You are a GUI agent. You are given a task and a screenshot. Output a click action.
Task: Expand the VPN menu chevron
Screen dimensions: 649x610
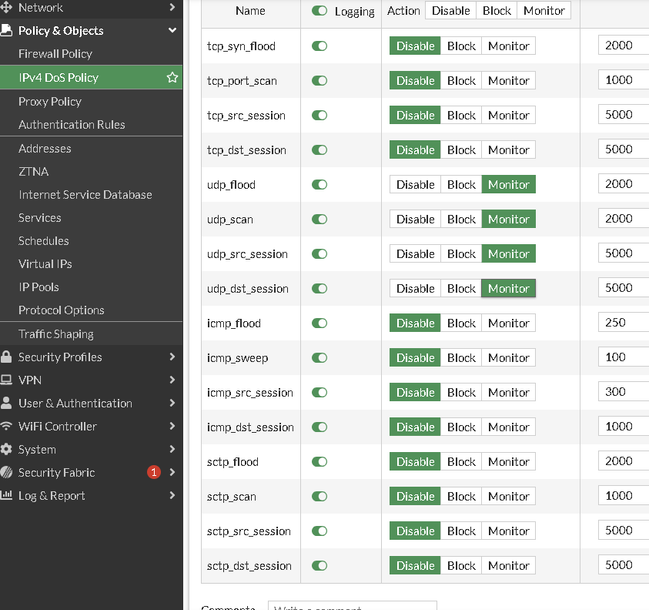[172, 380]
